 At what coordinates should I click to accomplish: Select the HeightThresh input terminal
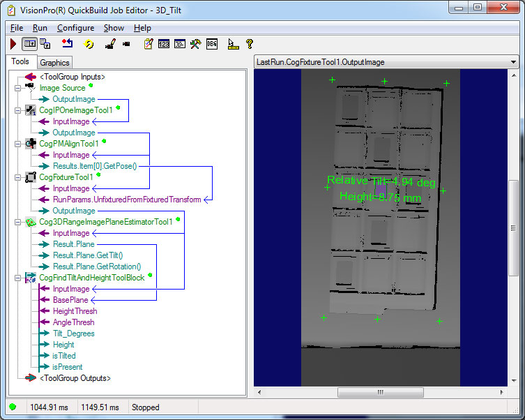(75, 311)
